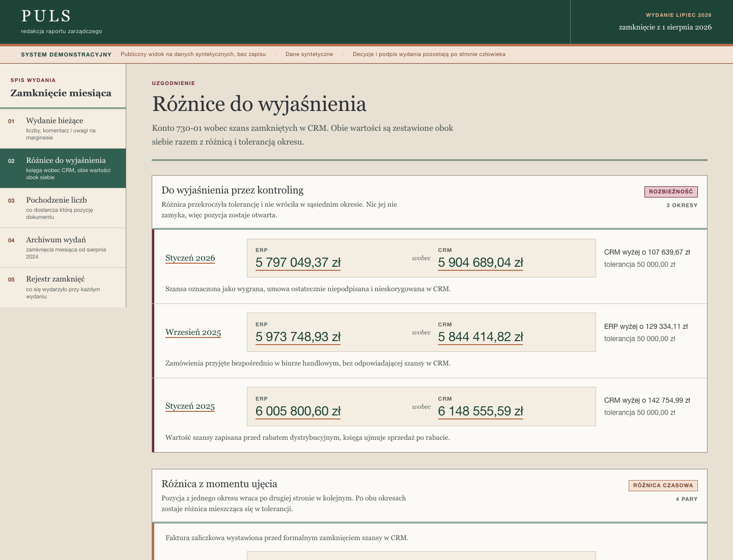Click 'WYDANIE LIPIEC 2026' header label
This screenshot has height=560, width=733.
(679, 15)
